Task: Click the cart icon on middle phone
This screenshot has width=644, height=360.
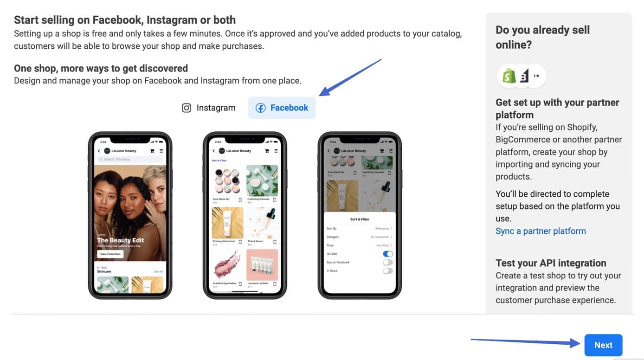Action: [x=267, y=151]
